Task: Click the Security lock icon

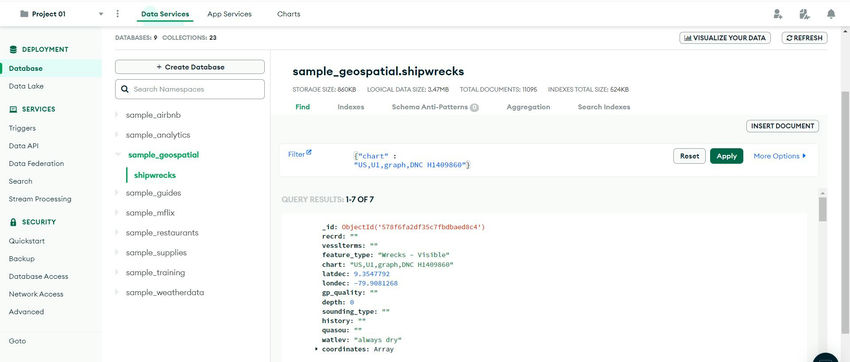Action: point(14,222)
